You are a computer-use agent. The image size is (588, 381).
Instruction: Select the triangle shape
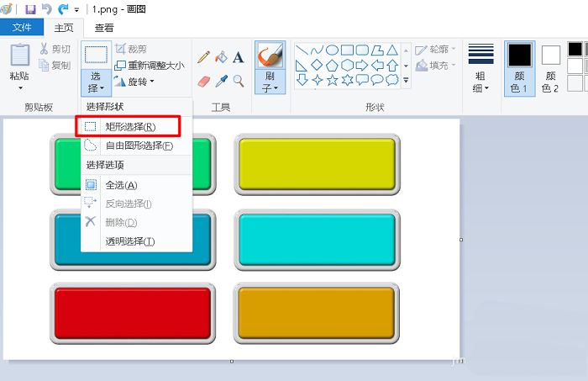392,50
